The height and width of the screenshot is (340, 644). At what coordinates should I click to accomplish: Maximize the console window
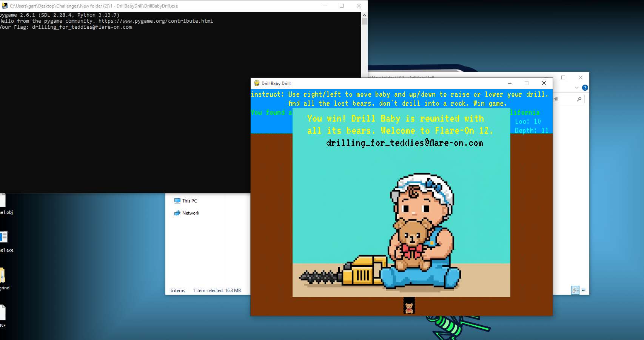(x=342, y=6)
